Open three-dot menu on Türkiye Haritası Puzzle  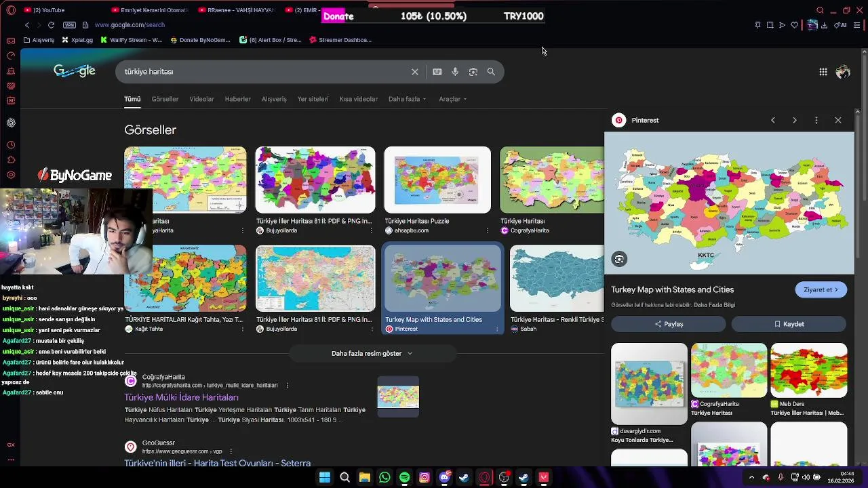tap(487, 230)
